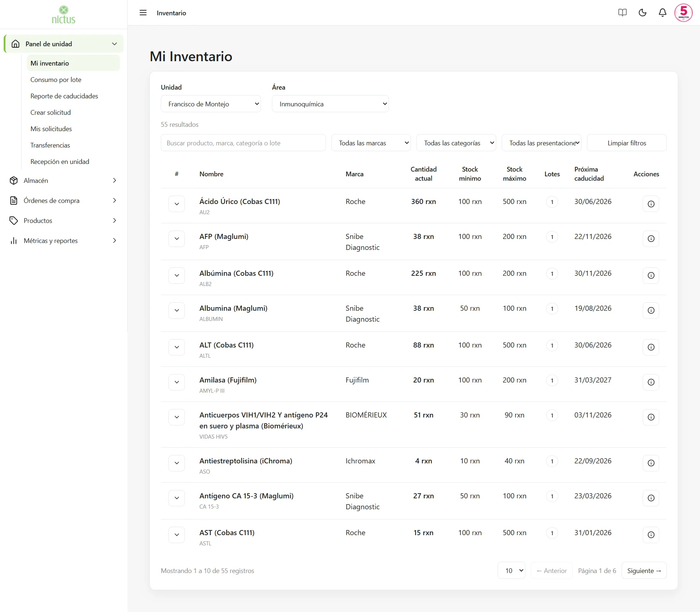Image resolution: width=700 pixels, height=612 pixels.
Task: Expand the AFP (Maglumi) row
Action: [x=176, y=239]
